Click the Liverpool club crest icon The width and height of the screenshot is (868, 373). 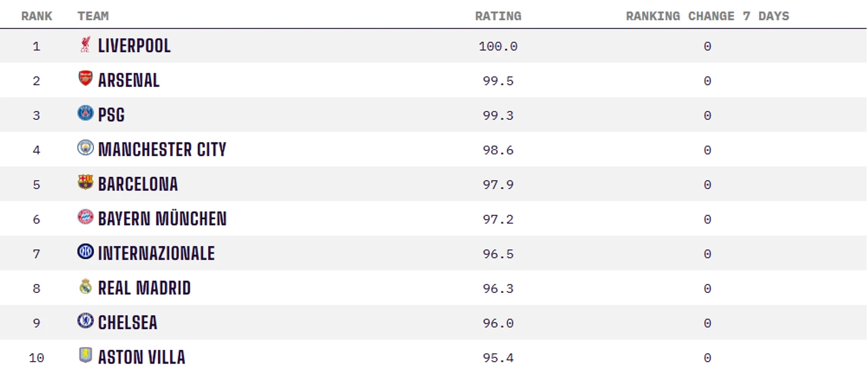point(86,45)
